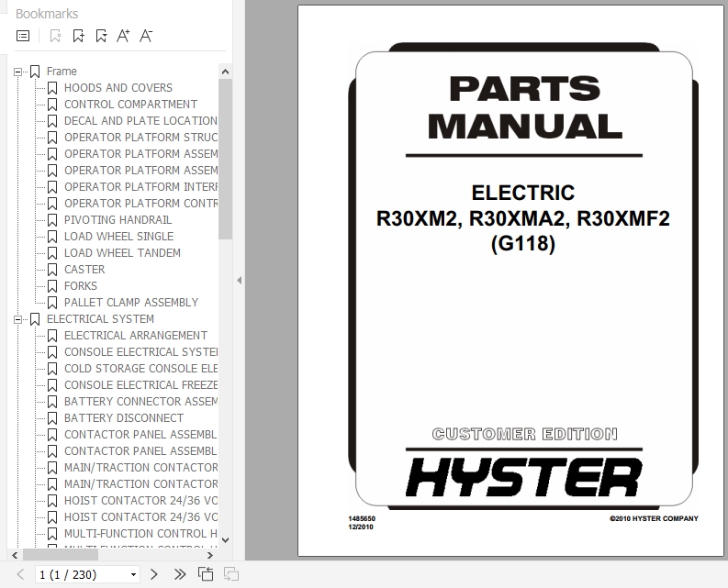Increase bookmark text size
The width and height of the screenshot is (728, 588).
pyautogui.click(x=123, y=36)
